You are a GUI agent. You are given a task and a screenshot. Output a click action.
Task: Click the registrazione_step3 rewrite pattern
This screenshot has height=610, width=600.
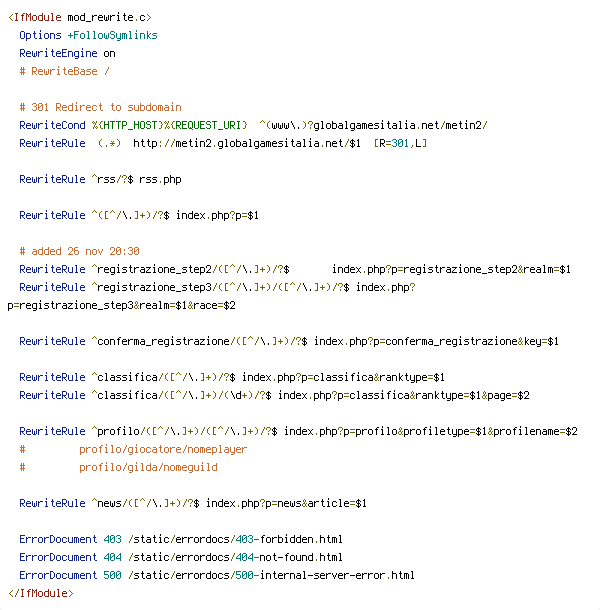[220, 287]
